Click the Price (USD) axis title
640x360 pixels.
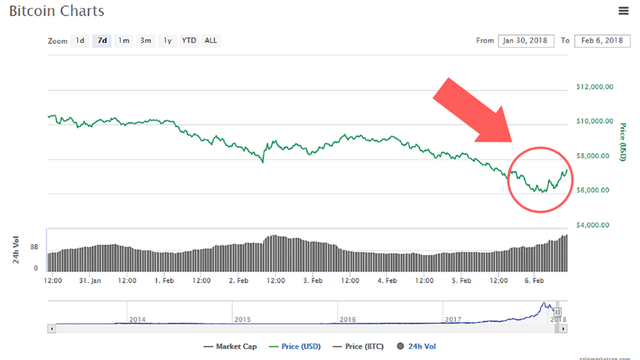click(x=623, y=142)
